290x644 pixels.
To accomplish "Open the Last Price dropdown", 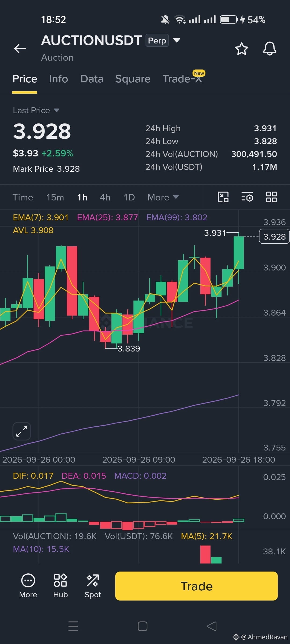I will coord(36,110).
